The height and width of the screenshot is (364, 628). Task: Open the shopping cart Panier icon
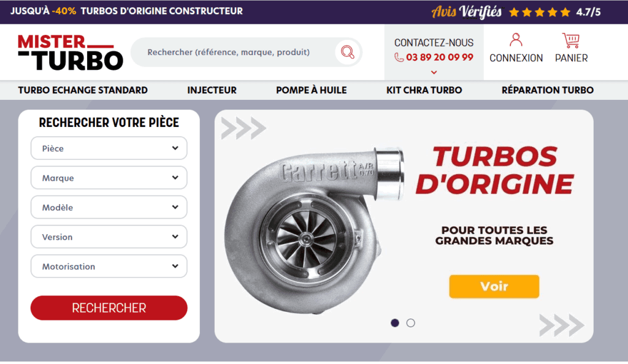click(x=571, y=40)
